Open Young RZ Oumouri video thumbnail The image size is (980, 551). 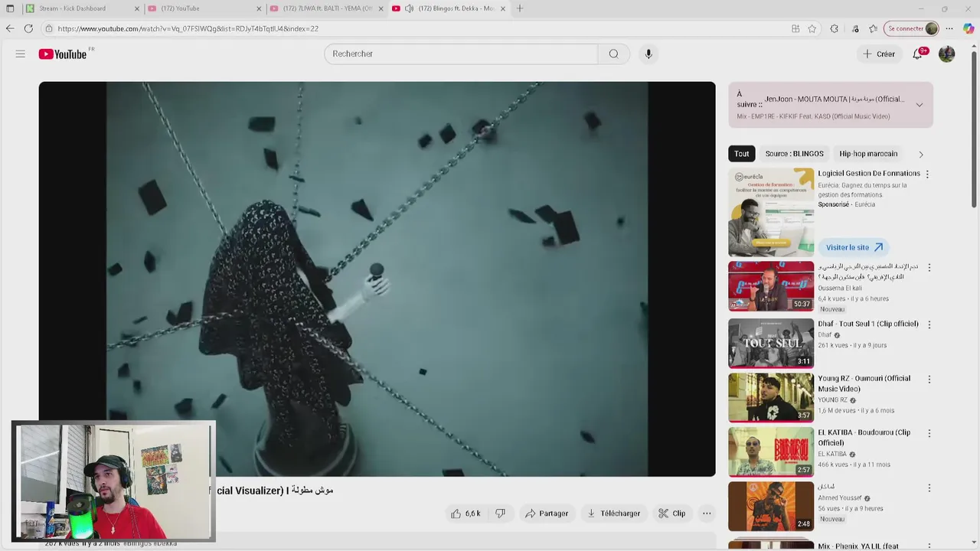point(771,397)
